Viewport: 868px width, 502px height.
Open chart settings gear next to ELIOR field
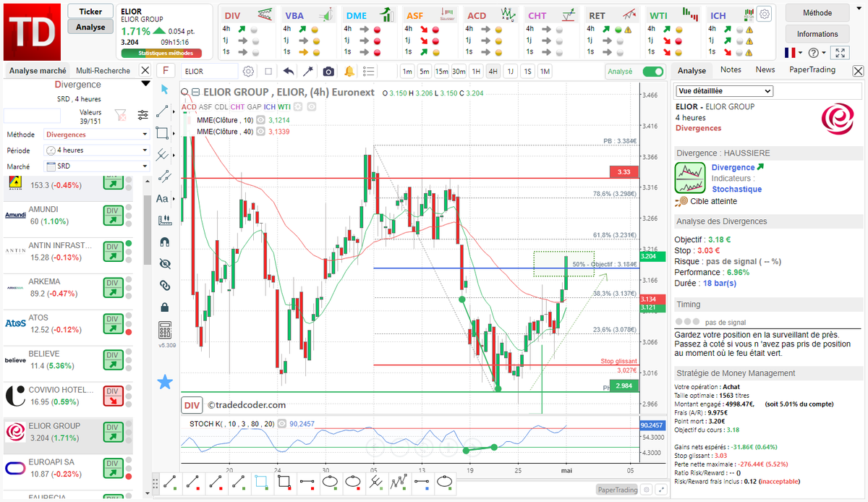[x=248, y=71]
